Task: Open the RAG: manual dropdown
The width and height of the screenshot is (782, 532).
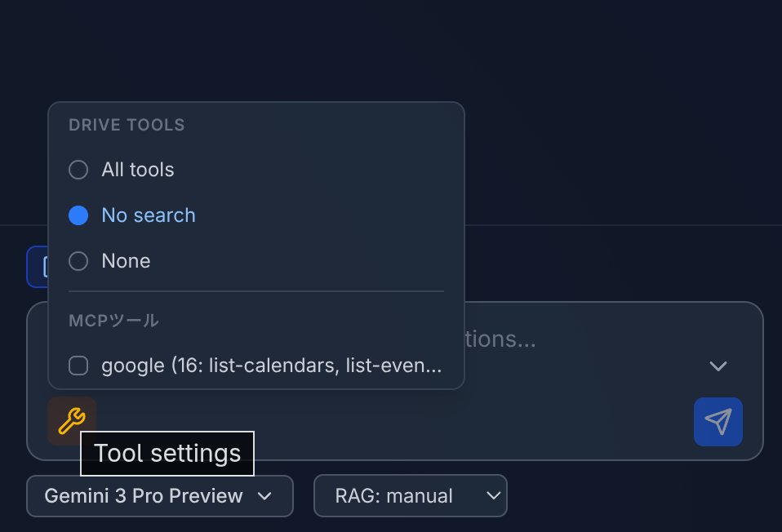Action: pos(410,495)
